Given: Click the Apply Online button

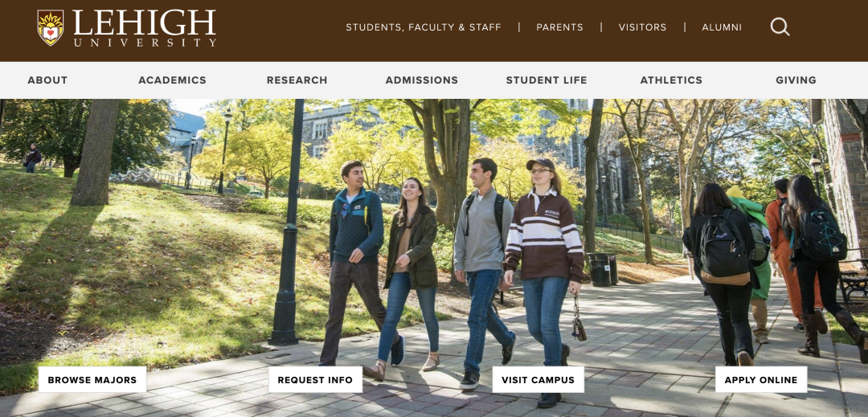Looking at the screenshot, I should [760, 380].
